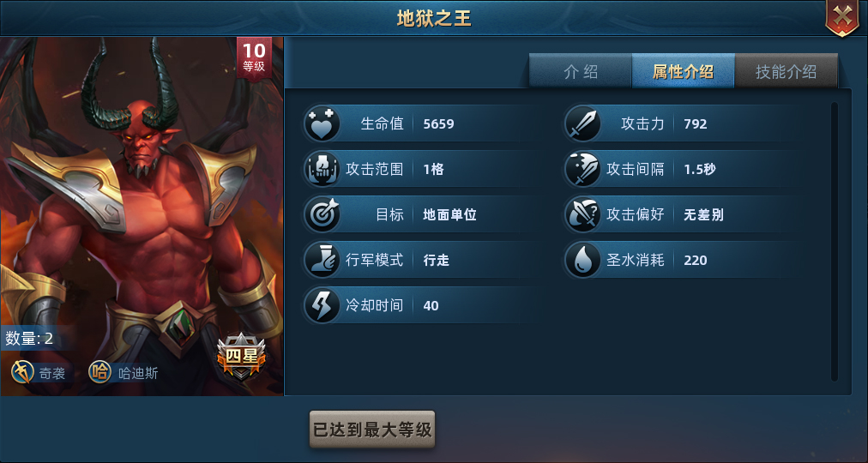868x463 pixels.
Task: Select the 属性介绍 tab
Action: (683, 71)
